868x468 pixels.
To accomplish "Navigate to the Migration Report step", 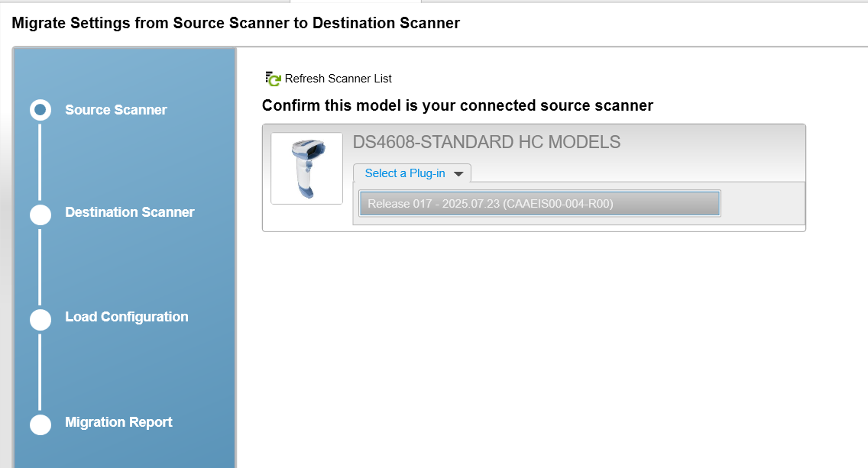I will pos(118,421).
